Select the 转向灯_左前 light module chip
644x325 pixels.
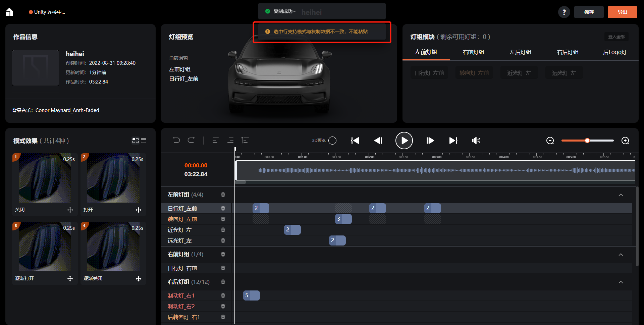pos(474,73)
